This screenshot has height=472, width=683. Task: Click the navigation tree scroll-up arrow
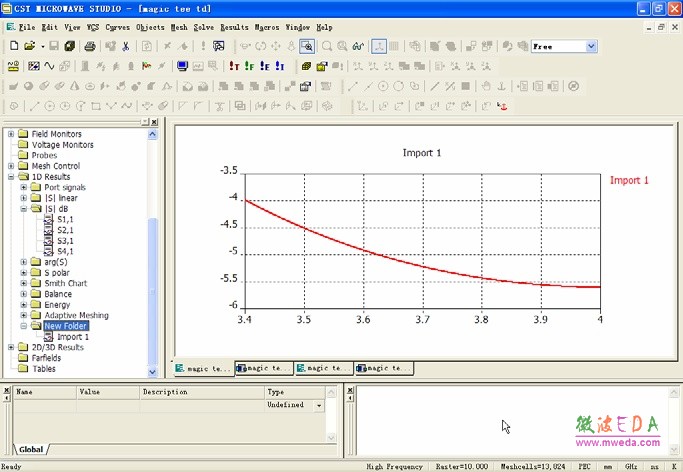click(152, 134)
